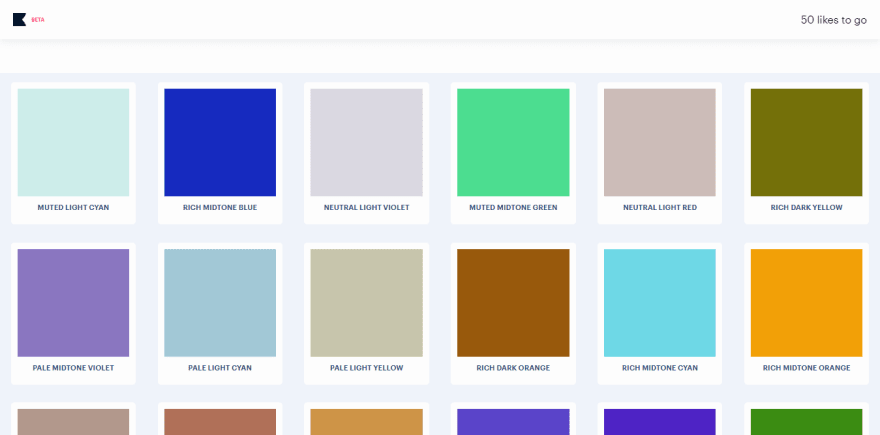Pick the Muted Midtone Green color square
Screen dimensions: 880x435
click(513, 143)
